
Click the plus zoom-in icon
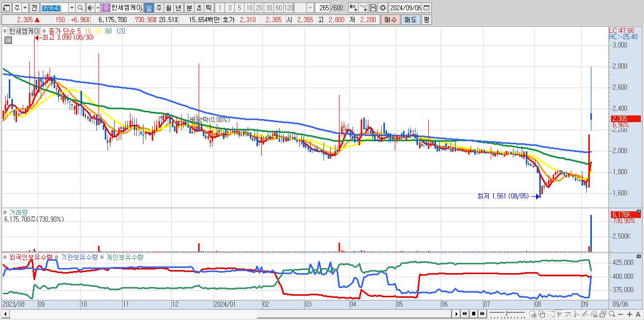pyautogui.click(x=630, y=314)
